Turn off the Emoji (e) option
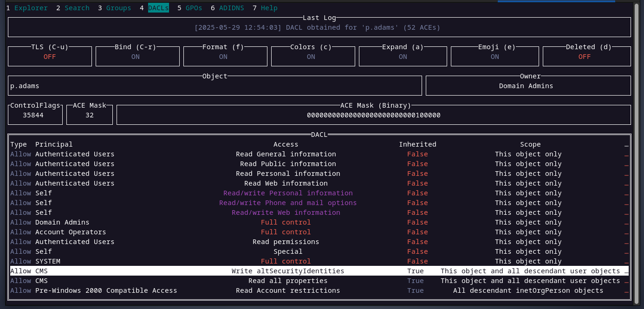This screenshot has height=309, width=644. (x=494, y=57)
